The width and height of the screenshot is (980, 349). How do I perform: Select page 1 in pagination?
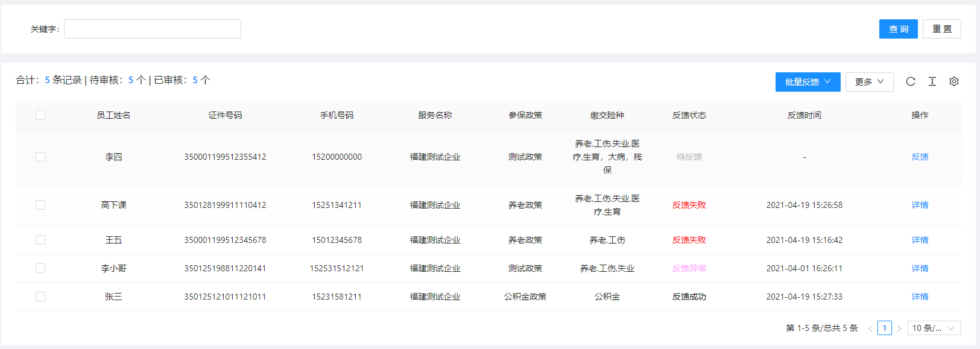[885, 328]
